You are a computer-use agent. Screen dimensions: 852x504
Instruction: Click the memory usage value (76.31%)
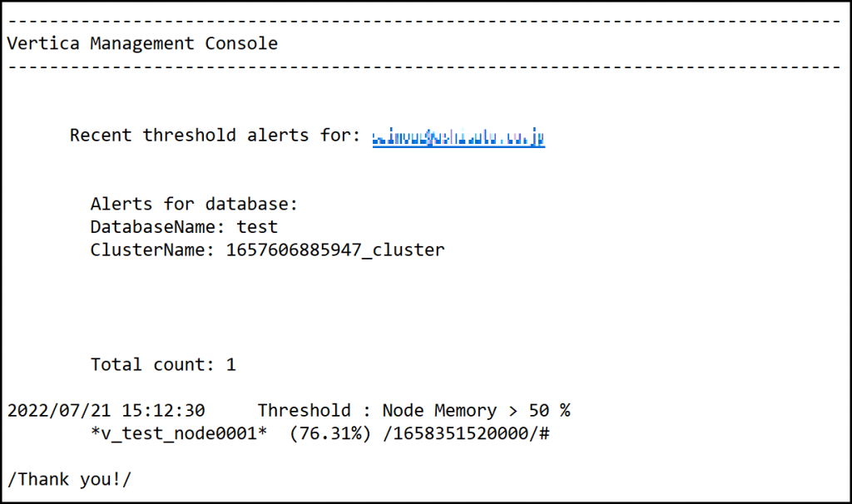pyautogui.click(x=330, y=433)
